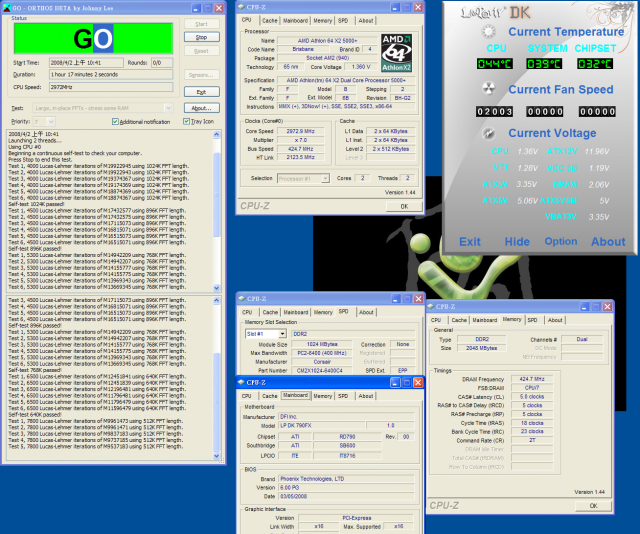Click Hide in LanParty DK monitor
This screenshot has width=640, height=534.
pos(517,242)
